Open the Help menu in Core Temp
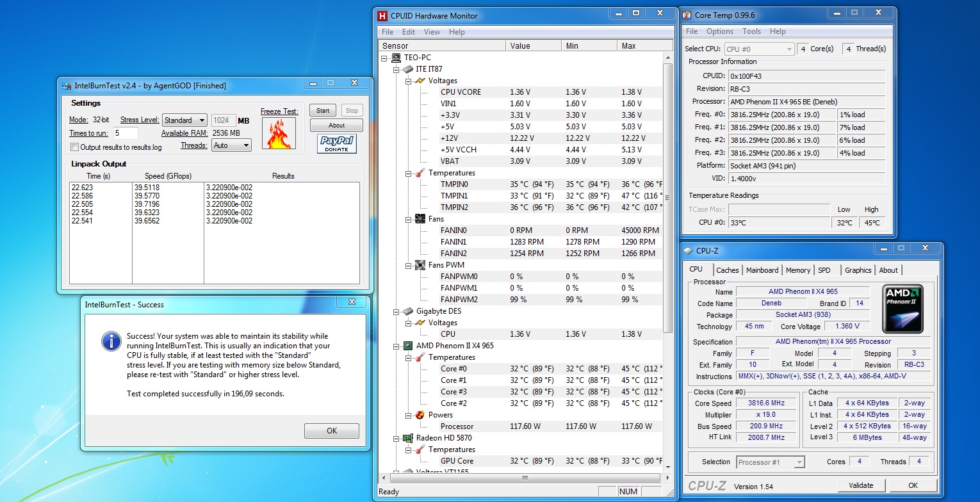 [778, 31]
